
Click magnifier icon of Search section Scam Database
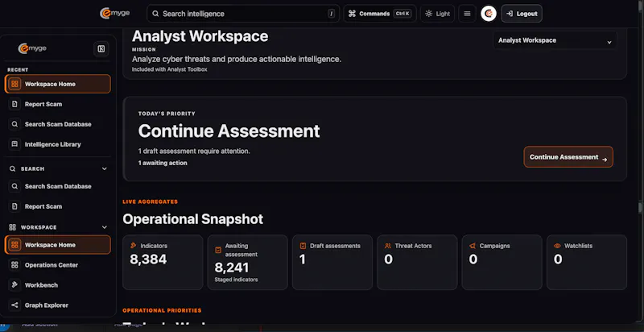point(14,186)
